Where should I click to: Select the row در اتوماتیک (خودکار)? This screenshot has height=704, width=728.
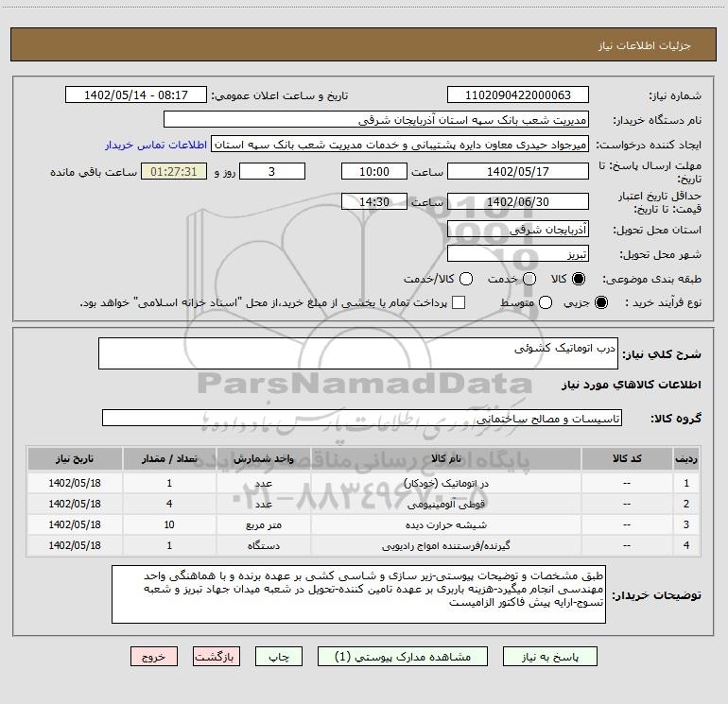(364, 483)
